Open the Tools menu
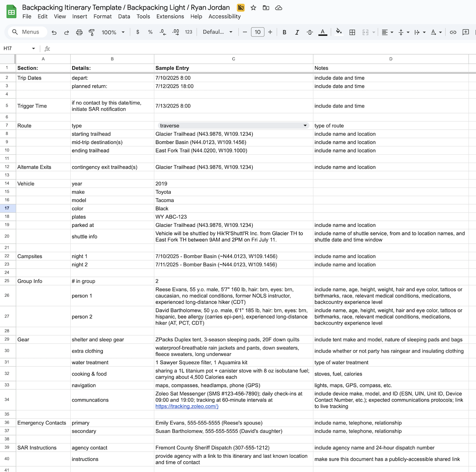The width and height of the screenshot is (476, 472). 143,16
